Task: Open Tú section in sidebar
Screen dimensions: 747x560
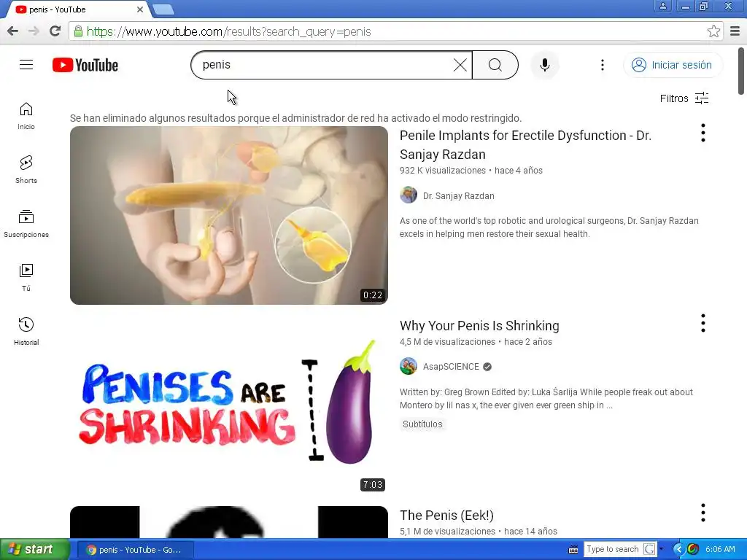Action: pos(26,277)
